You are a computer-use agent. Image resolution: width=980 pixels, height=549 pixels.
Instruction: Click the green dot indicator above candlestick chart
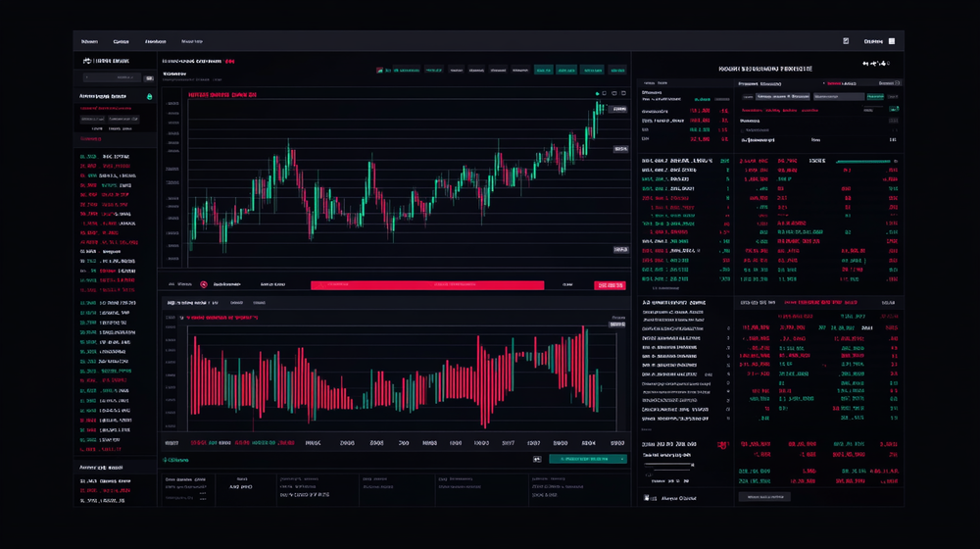[598, 94]
